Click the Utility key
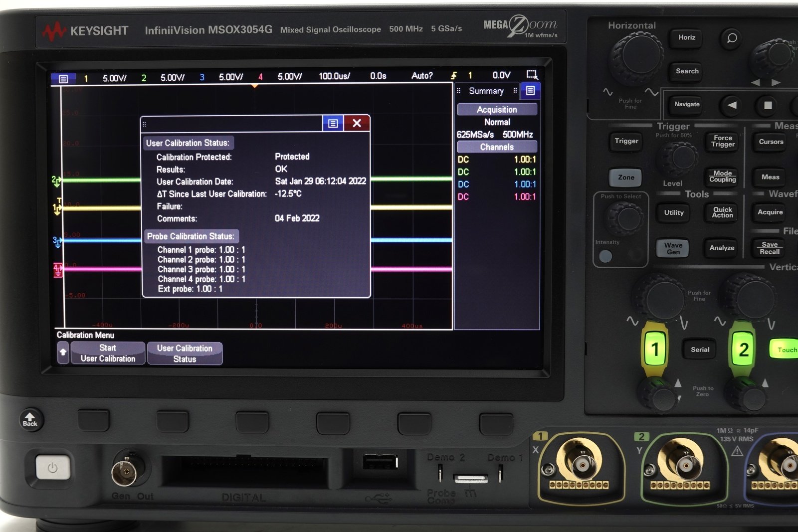Image resolution: width=798 pixels, height=532 pixels. 674,213
